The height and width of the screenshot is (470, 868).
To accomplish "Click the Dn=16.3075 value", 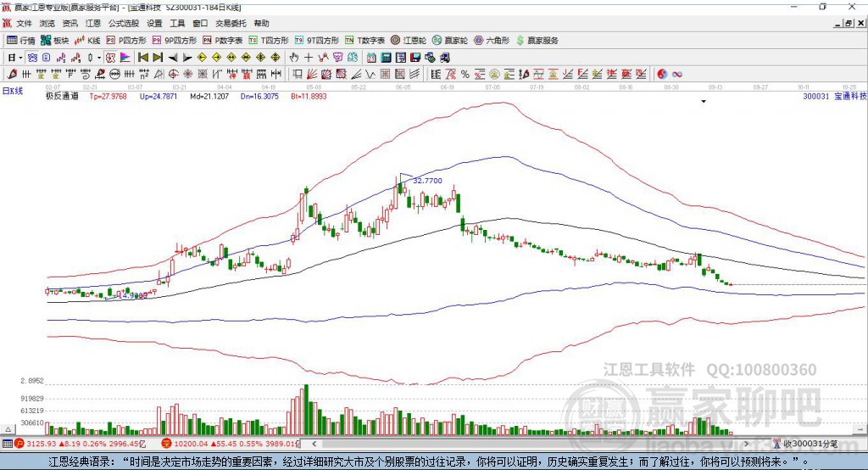I will pyautogui.click(x=259, y=96).
